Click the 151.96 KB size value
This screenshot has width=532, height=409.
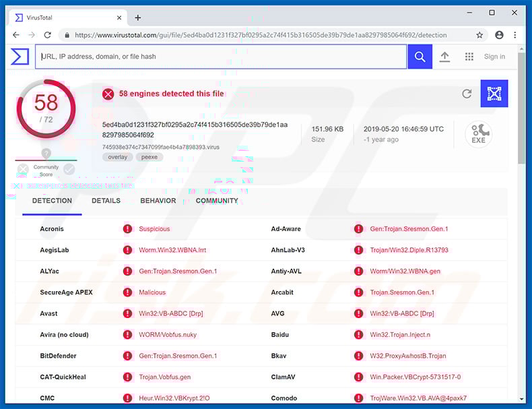click(x=327, y=129)
